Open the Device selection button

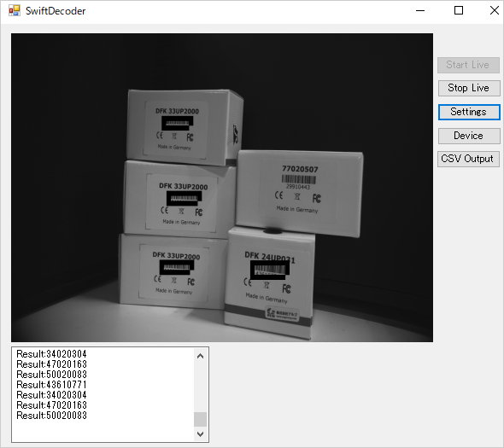(469, 136)
